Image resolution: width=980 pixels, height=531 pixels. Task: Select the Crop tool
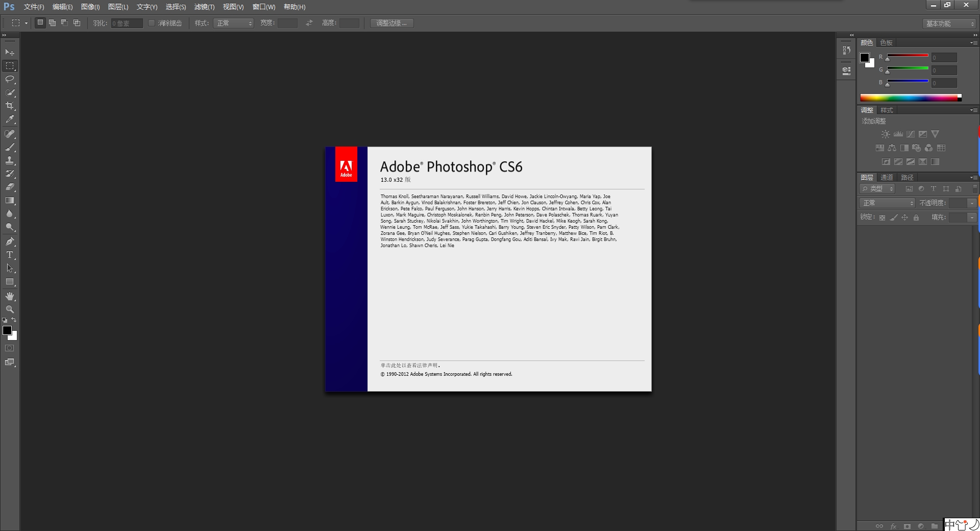click(x=9, y=106)
